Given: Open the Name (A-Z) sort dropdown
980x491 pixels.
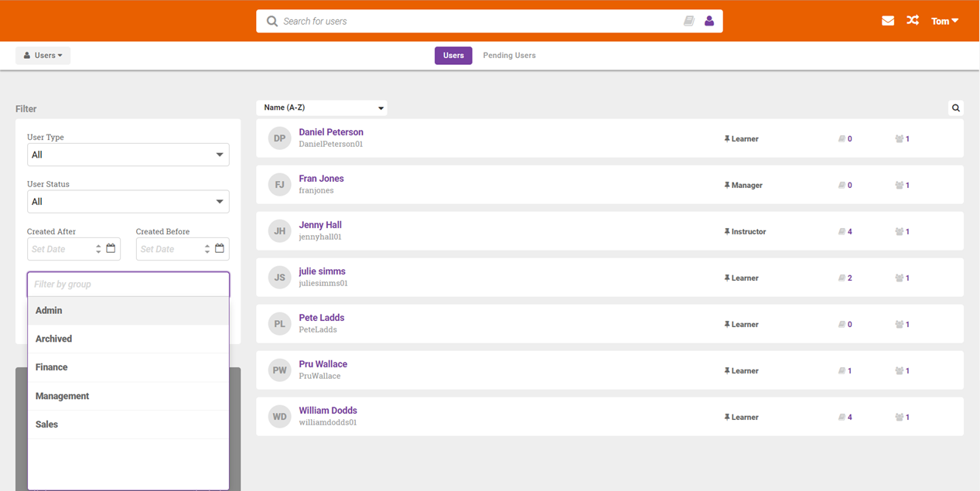Looking at the screenshot, I should [322, 108].
